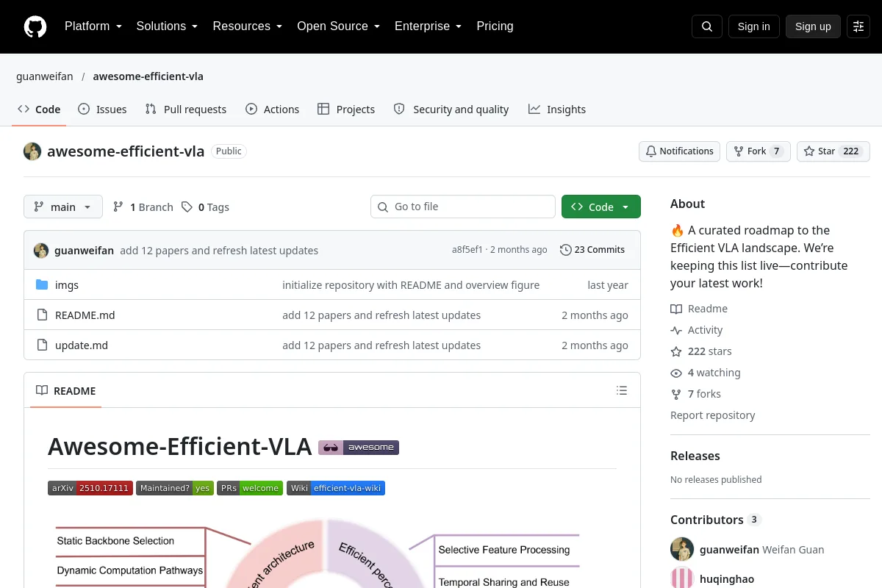The width and height of the screenshot is (882, 588).
Task: Click the history clock icon beside 23 Commits
Action: (x=566, y=250)
